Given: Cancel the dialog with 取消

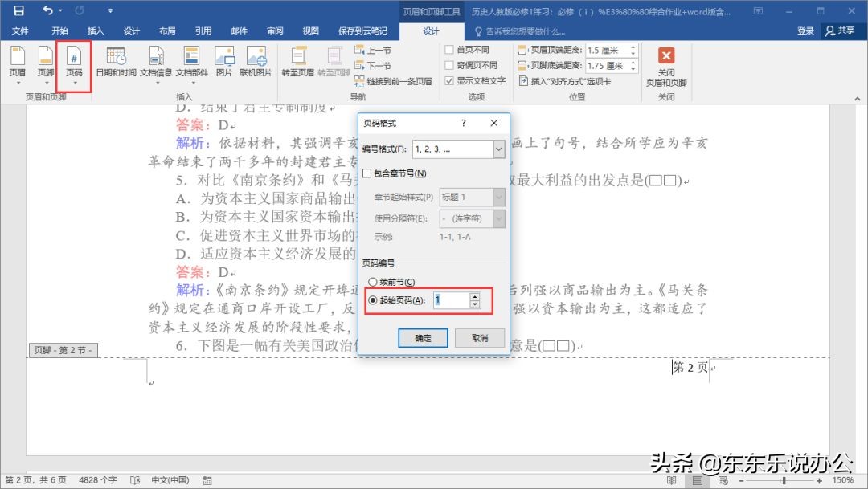Looking at the screenshot, I should (x=480, y=337).
